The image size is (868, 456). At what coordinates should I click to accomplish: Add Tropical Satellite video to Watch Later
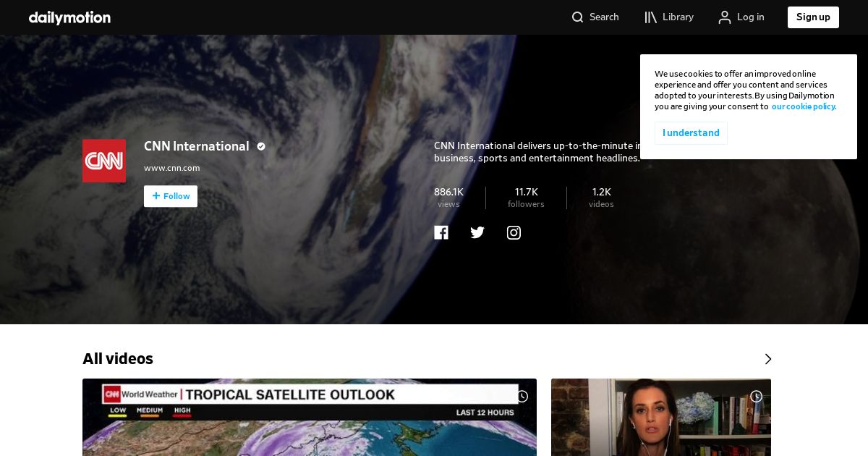tap(522, 397)
